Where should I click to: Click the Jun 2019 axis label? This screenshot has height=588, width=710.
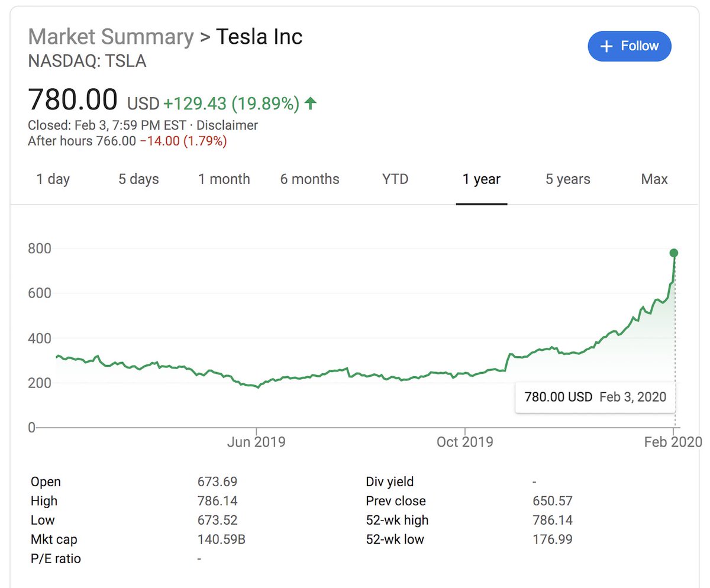(256, 442)
